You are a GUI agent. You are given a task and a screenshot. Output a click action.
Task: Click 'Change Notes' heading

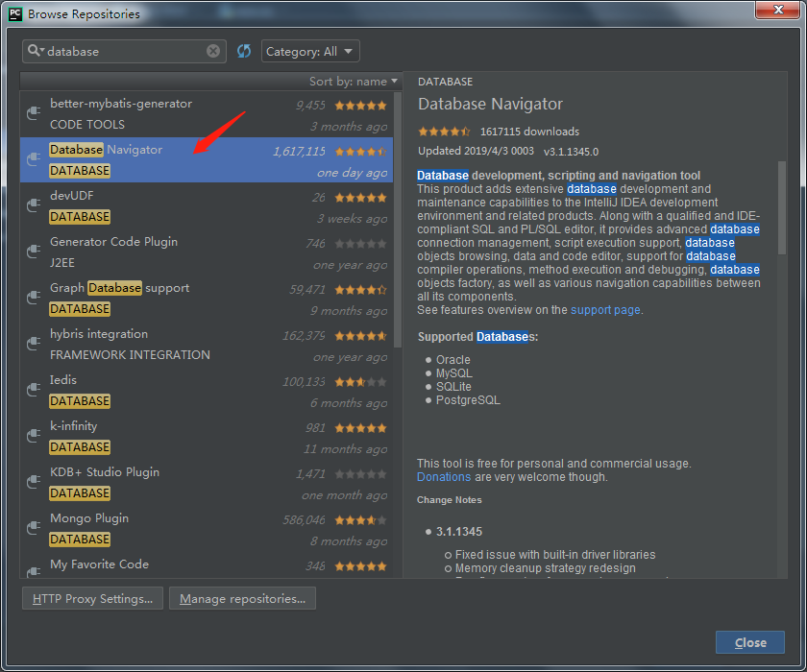pos(450,500)
